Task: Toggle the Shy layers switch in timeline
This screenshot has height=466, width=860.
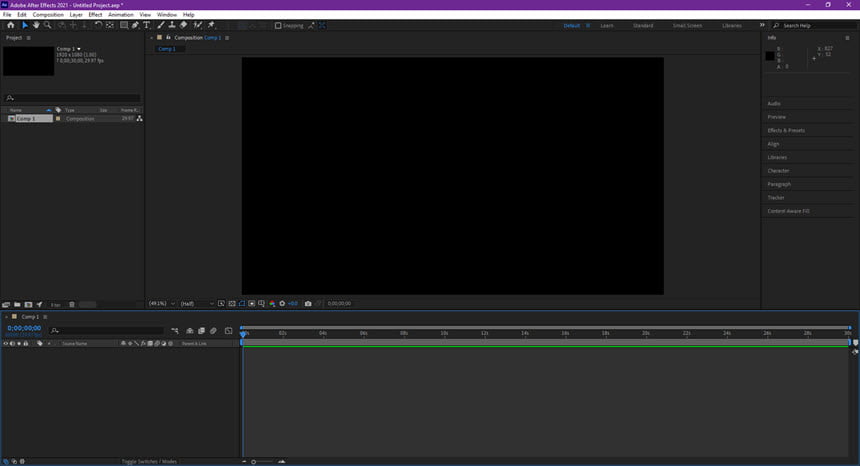Action: [190, 331]
